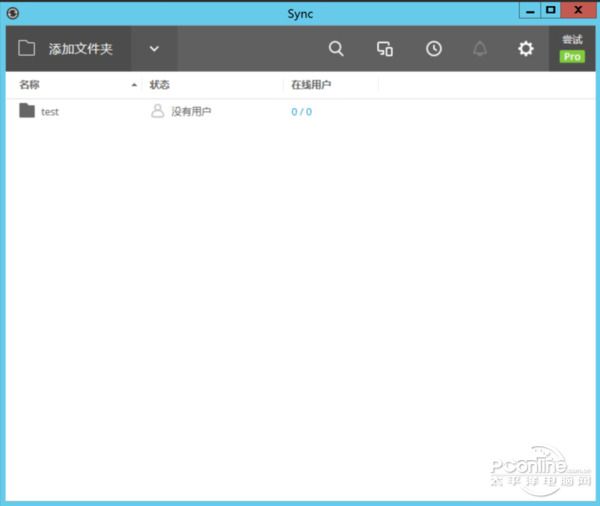Sort by the 在线用户 column header

tap(311, 85)
